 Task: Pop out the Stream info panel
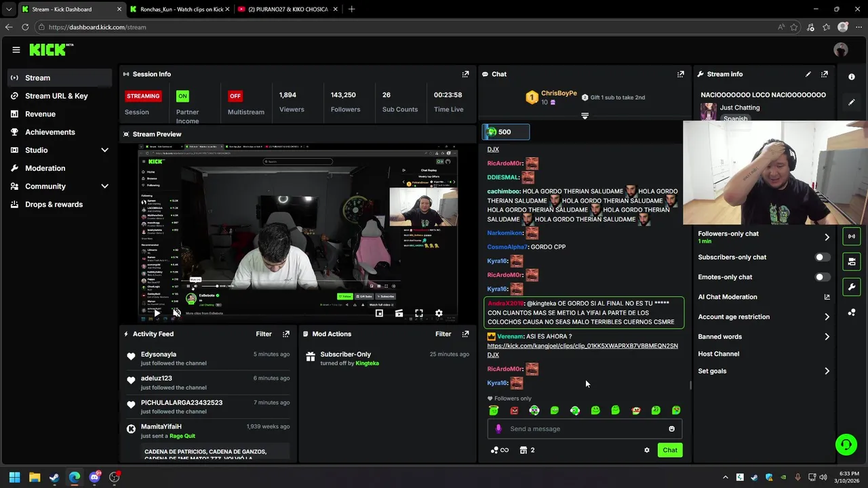[824, 74]
